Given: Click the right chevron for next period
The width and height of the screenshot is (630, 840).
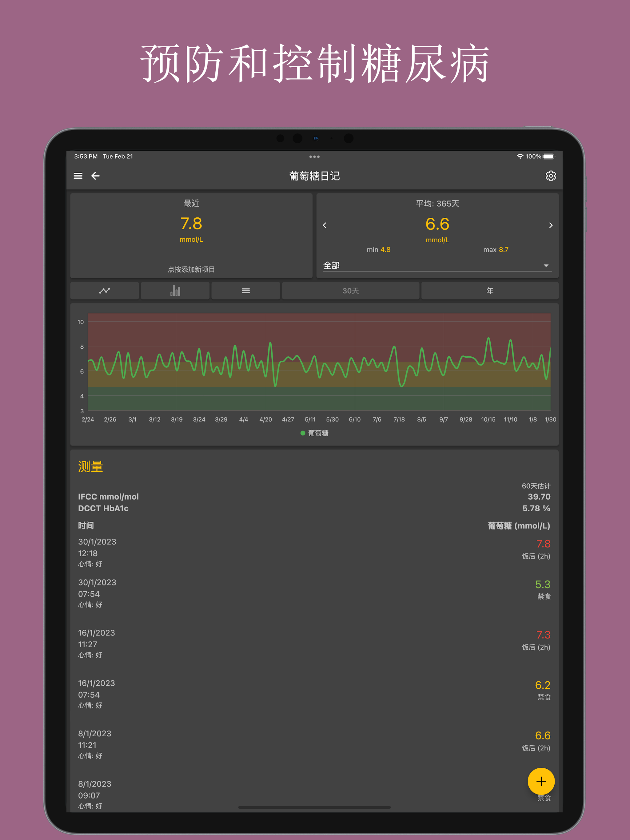Looking at the screenshot, I should click(551, 225).
